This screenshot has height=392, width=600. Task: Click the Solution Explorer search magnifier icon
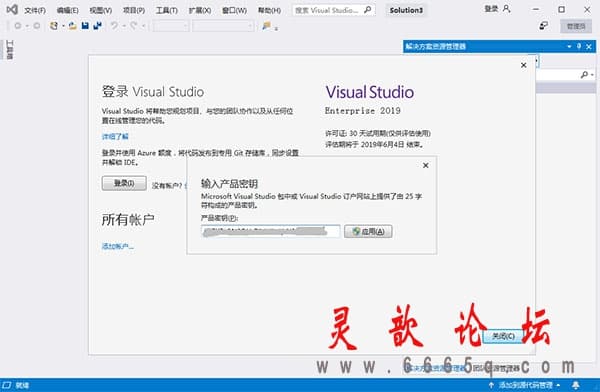[x=584, y=75]
